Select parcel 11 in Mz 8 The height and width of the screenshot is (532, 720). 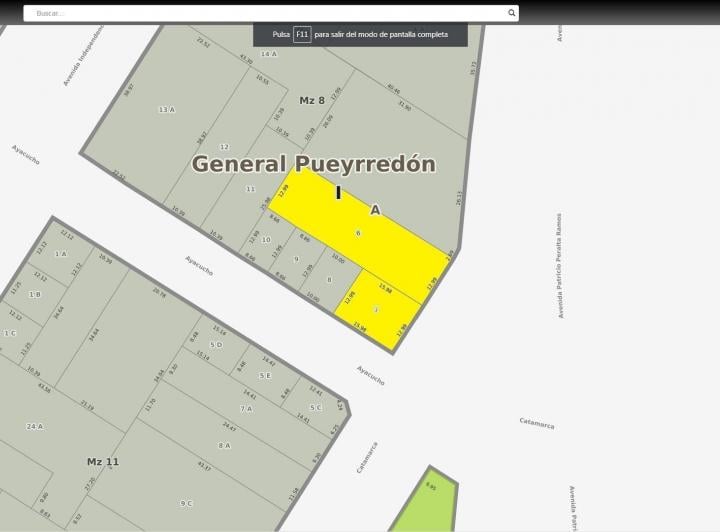point(250,189)
